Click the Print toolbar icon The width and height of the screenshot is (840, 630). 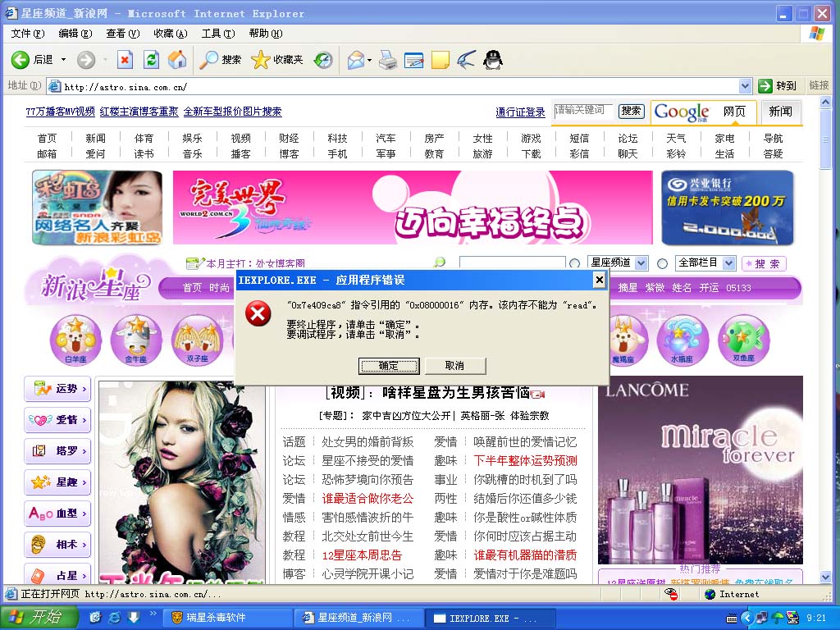pyautogui.click(x=388, y=60)
